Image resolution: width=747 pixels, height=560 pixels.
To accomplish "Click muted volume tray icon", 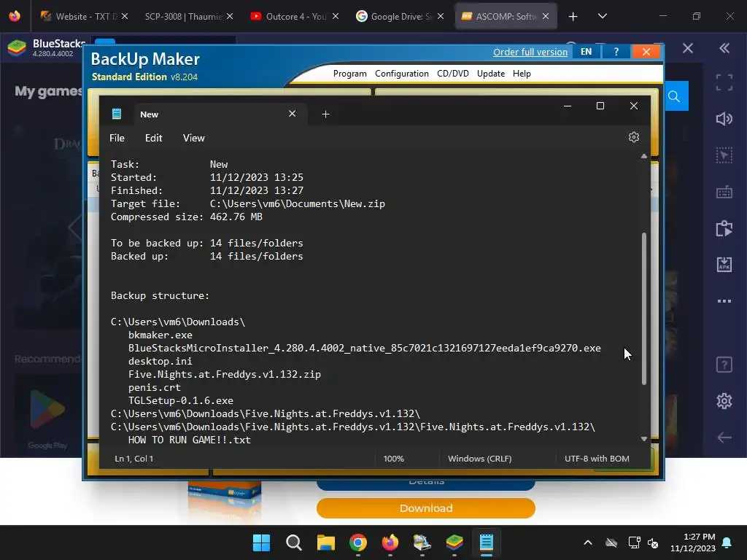I will pos(653,542).
